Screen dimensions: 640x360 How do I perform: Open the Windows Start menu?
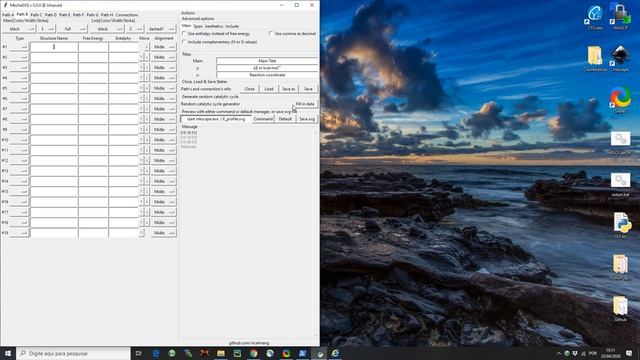8,353
